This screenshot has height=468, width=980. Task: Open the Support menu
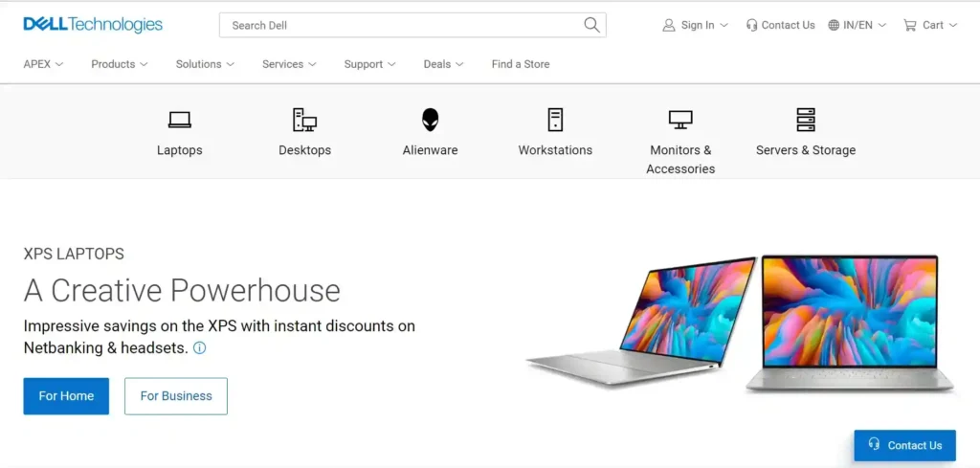369,64
